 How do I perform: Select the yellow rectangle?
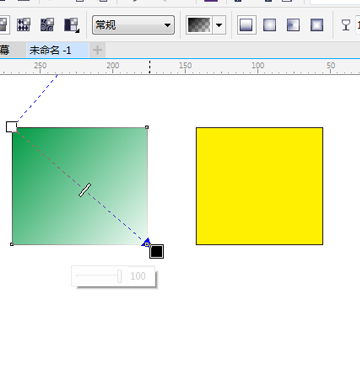pos(259,186)
